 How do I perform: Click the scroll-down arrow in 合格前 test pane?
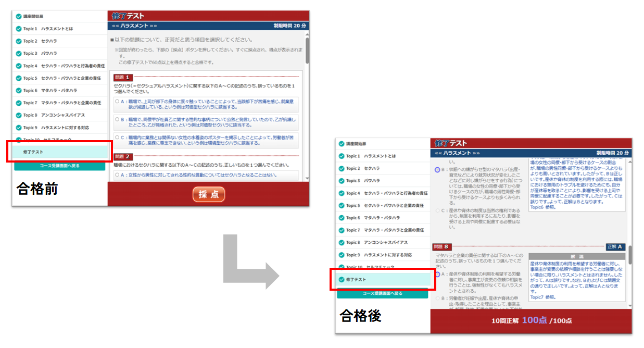point(307,178)
